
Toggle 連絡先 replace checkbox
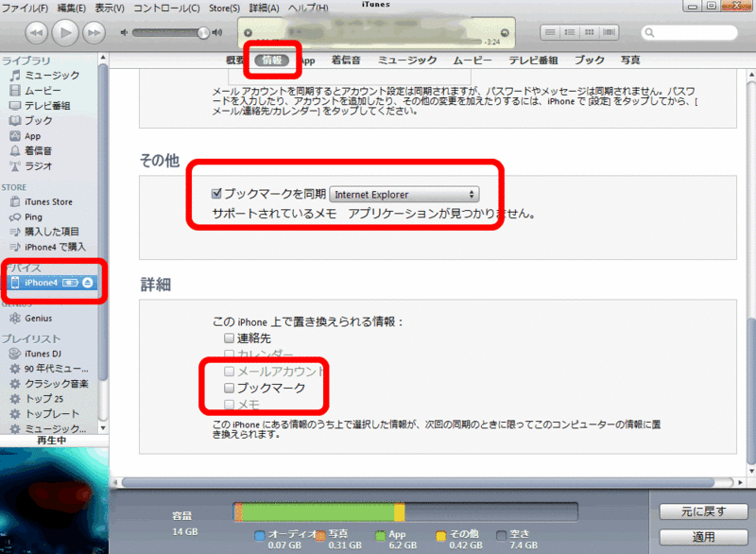pos(229,338)
